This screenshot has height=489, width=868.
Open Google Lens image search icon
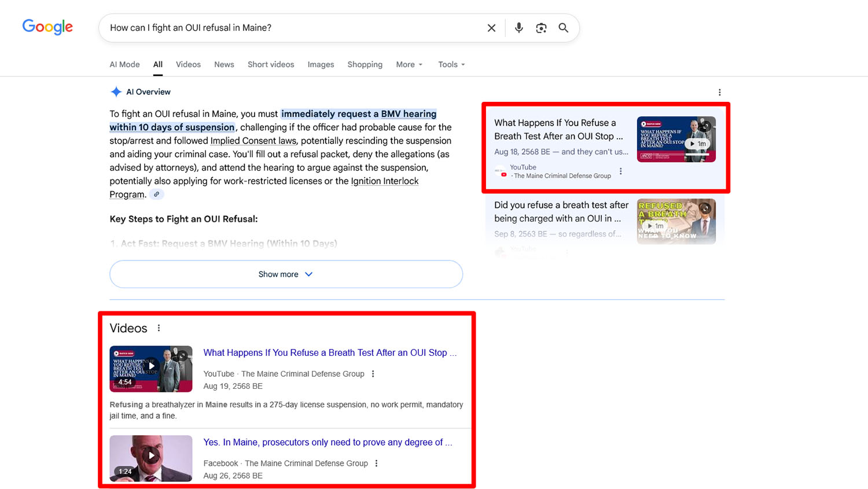tap(541, 28)
